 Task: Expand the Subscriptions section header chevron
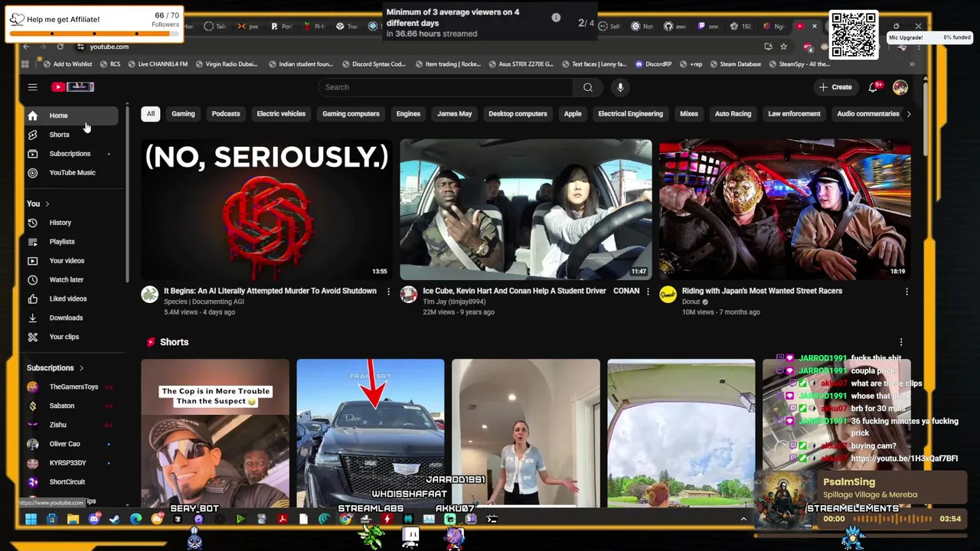(x=81, y=368)
